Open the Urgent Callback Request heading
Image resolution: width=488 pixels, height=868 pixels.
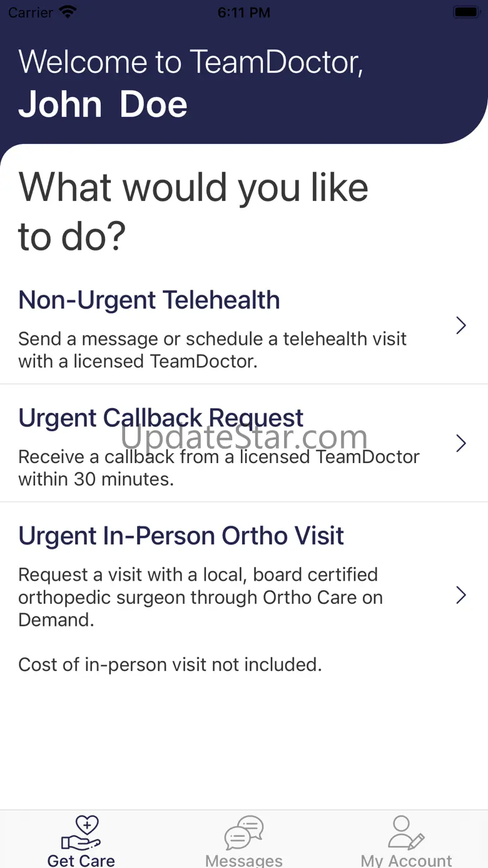[161, 418]
